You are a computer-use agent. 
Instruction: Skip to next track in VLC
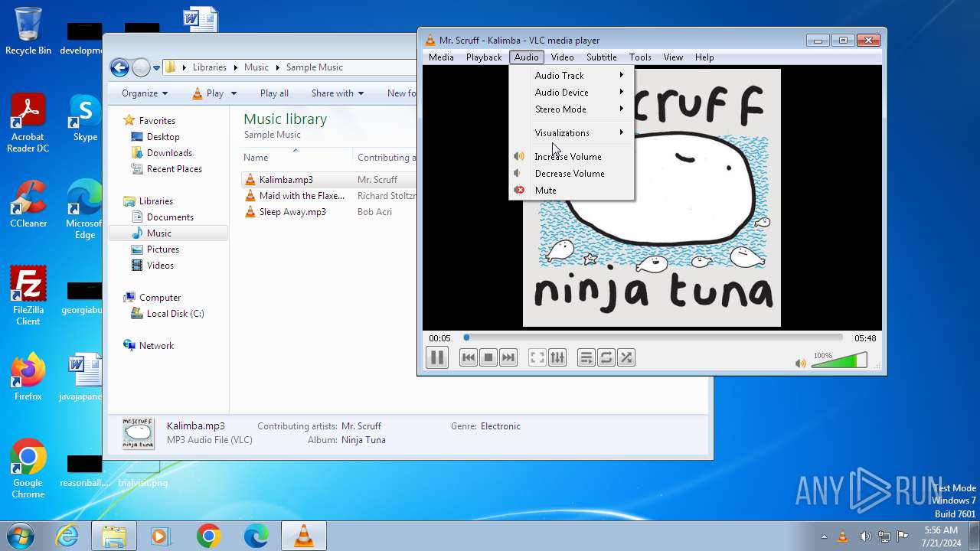tap(508, 357)
